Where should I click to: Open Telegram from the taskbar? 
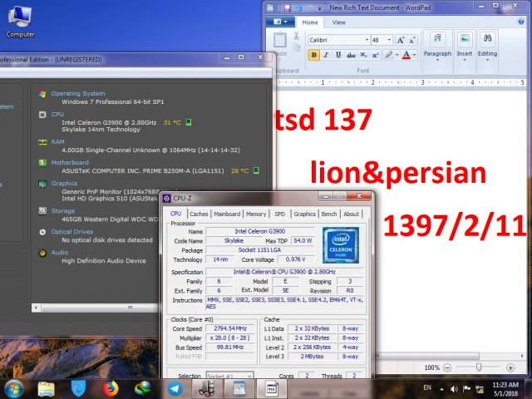click(175, 387)
